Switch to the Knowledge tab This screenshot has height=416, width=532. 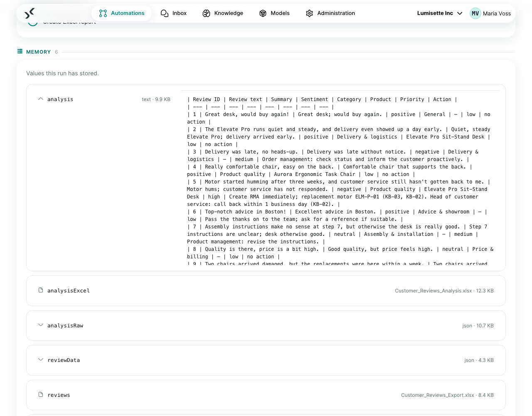coord(223,13)
